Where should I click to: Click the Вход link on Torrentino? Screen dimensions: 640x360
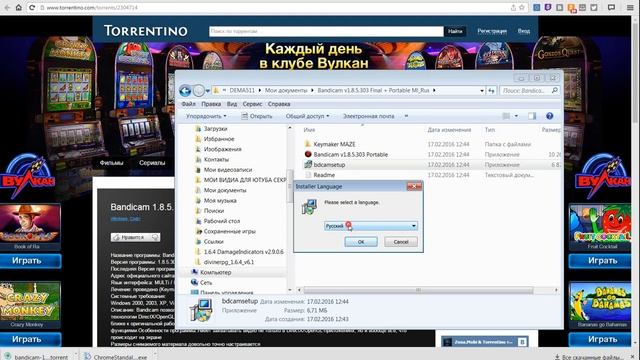(x=524, y=31)
